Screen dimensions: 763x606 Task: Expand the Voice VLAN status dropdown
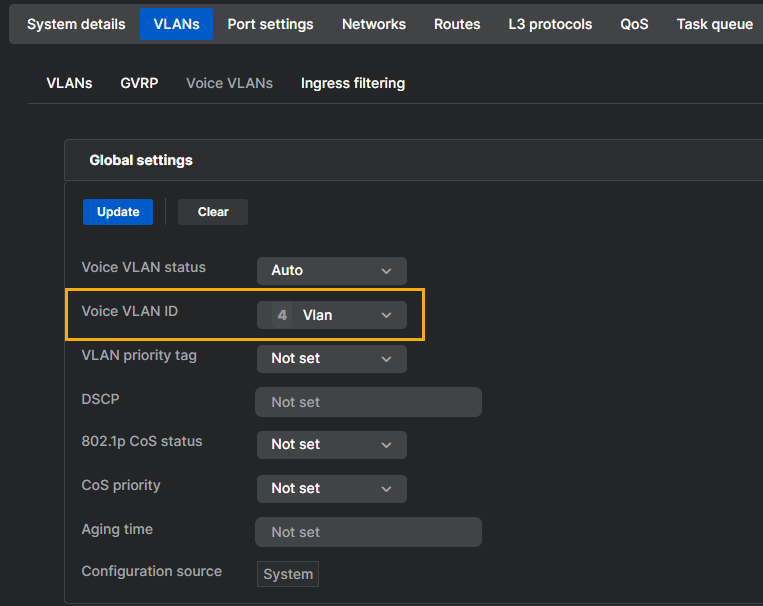tap(331, 271)
